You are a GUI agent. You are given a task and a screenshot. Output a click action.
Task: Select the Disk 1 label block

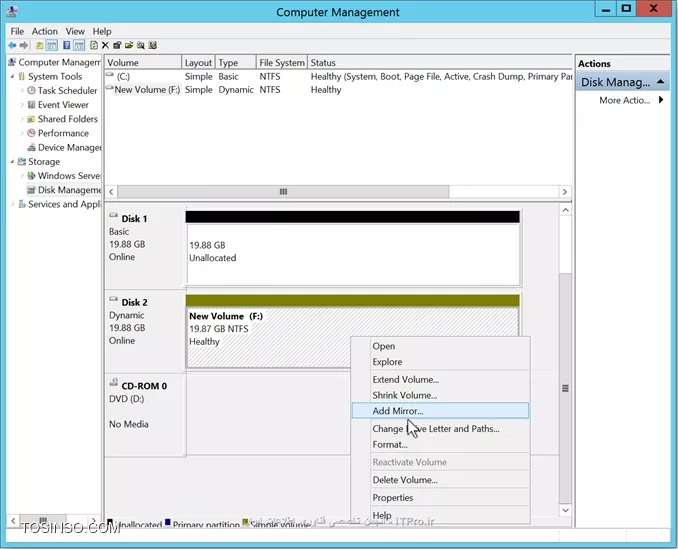pyautogui.click(x=145, y=248)
